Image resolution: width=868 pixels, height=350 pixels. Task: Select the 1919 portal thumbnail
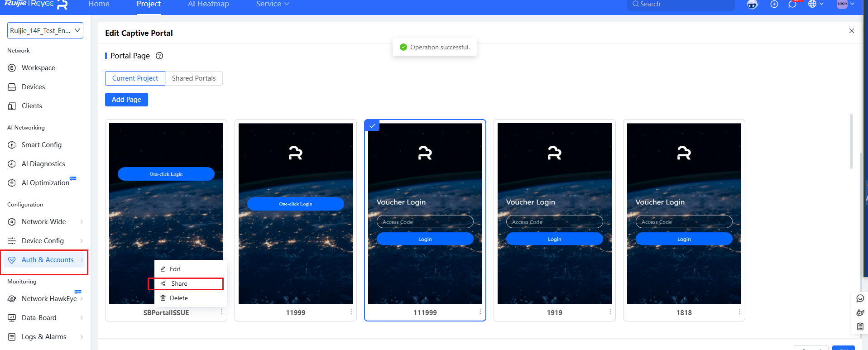pos(555,214)
